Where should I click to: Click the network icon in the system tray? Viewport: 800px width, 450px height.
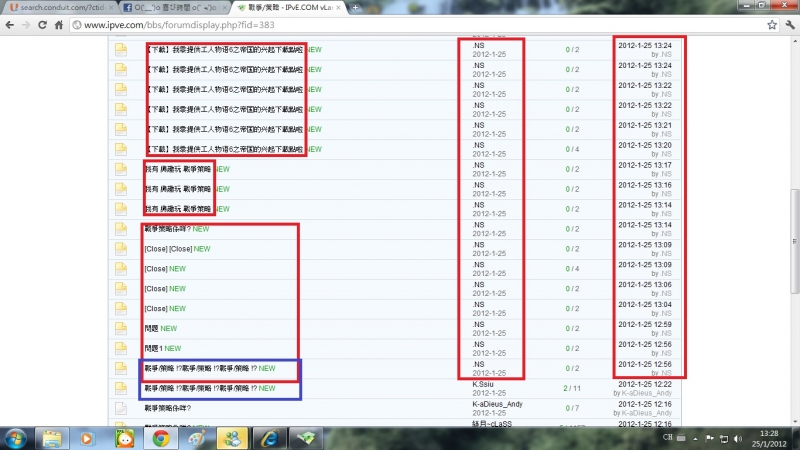tap(724, 439)
